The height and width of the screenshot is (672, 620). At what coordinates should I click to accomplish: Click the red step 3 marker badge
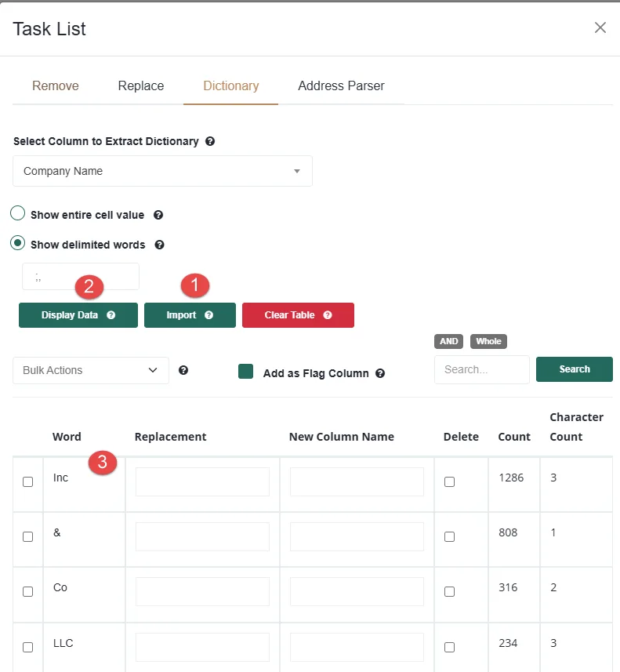coord(103,463)
